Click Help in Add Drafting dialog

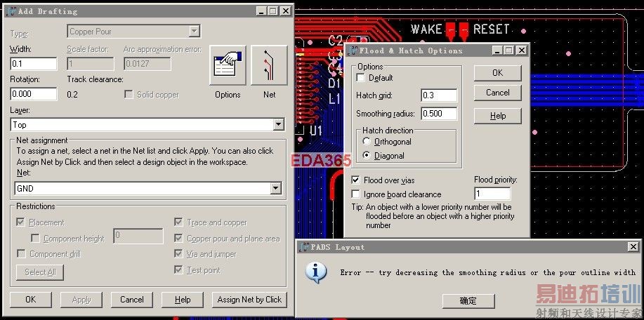(183, 300)
